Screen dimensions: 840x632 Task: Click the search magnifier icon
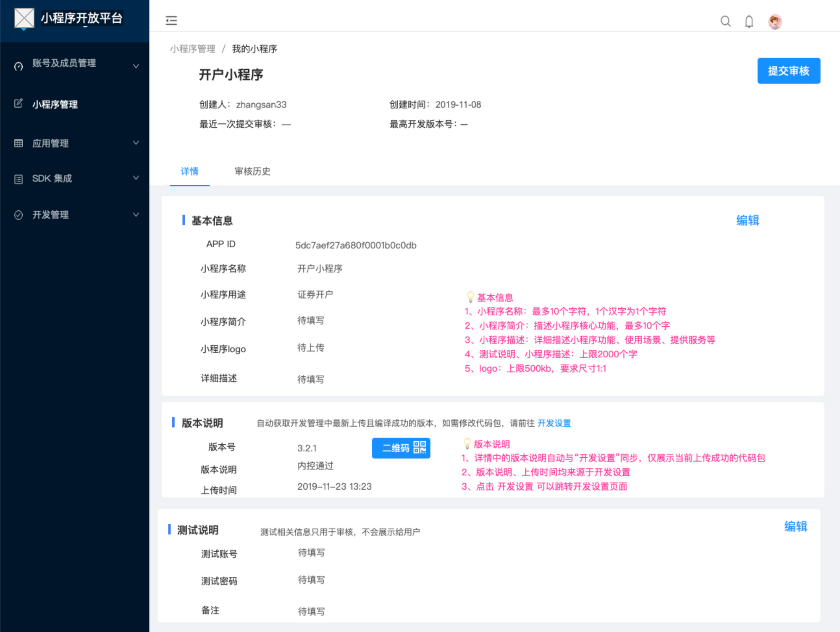point(725,21)
